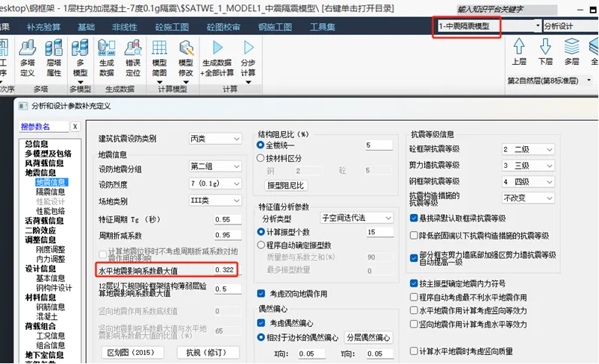Open 钢框架抗震等级 dropdown

click(528, 181)
